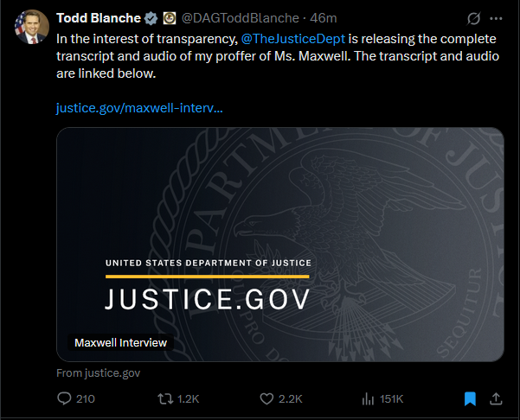
Task: Open the Grok actions icon
Action: click(474, 18)
